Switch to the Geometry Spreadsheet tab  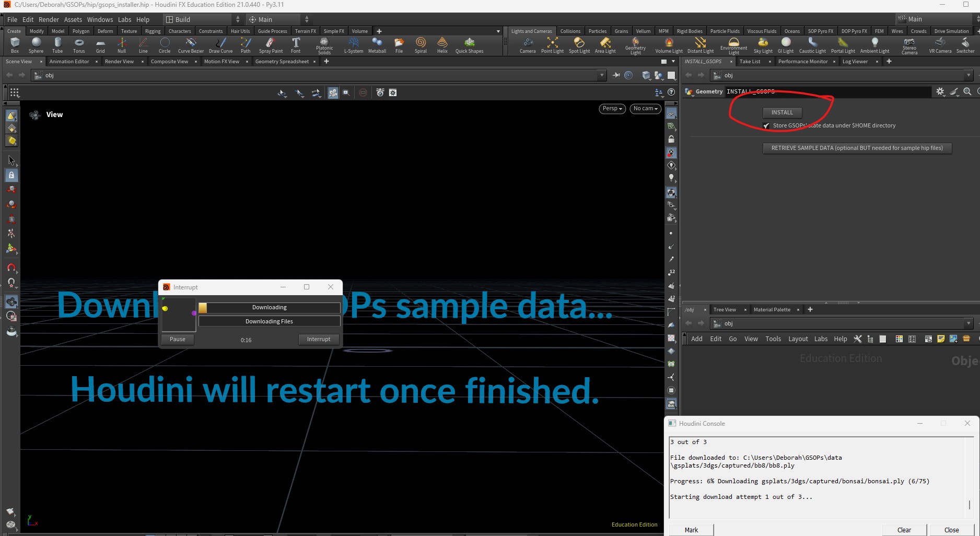pyautogui.click(x=282, y=62)
